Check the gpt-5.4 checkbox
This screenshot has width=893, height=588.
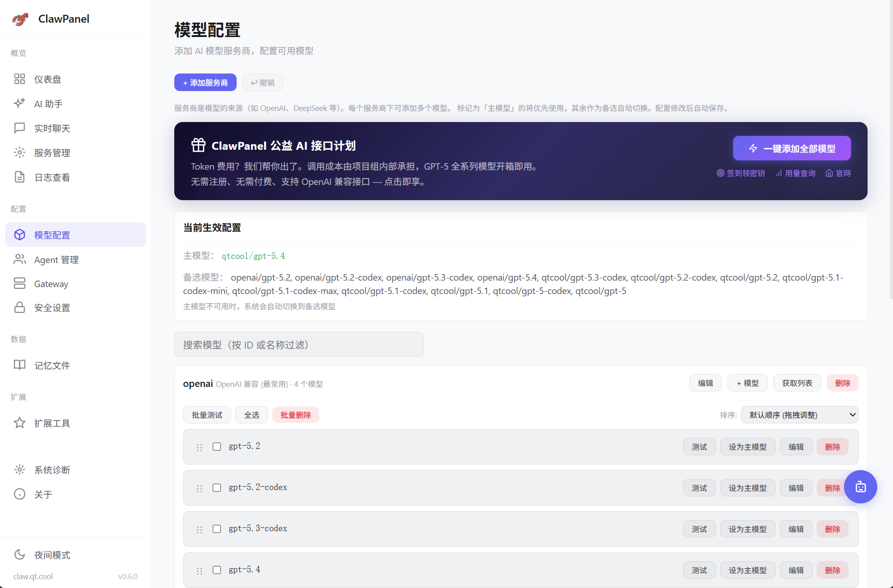(x=217, y=570)
